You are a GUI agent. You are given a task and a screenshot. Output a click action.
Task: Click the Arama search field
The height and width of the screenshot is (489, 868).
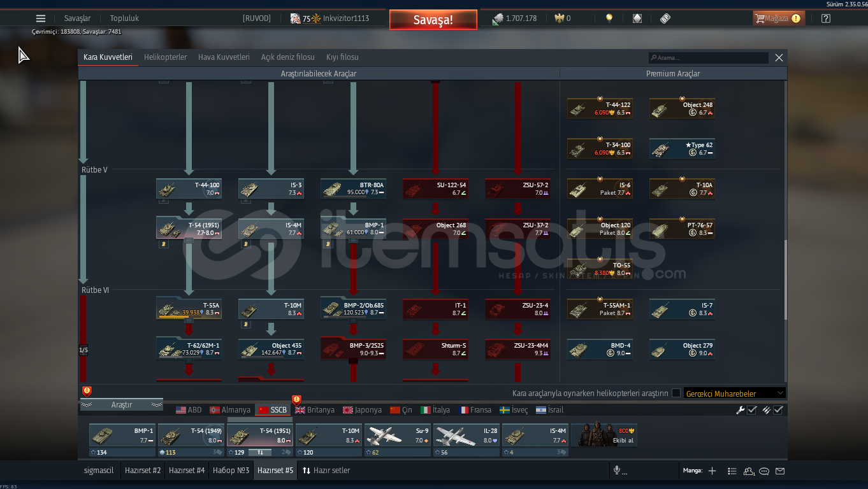709,58
